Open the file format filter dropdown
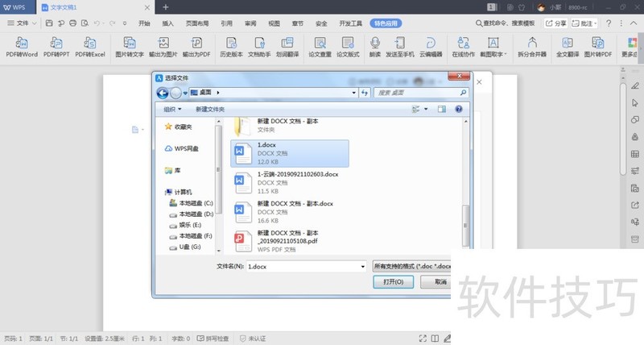This screenshot has width=644, height=345. click(x=411, y=267)
